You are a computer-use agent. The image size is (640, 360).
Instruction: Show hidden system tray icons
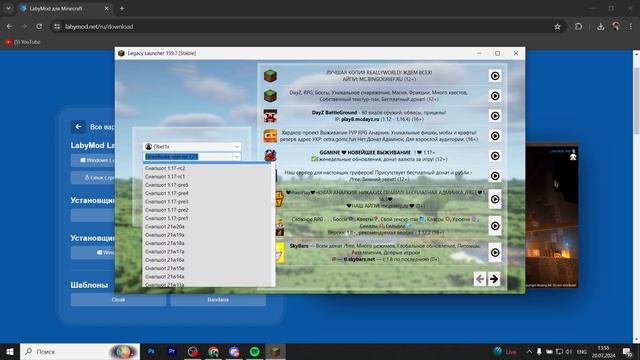[529, 351]
